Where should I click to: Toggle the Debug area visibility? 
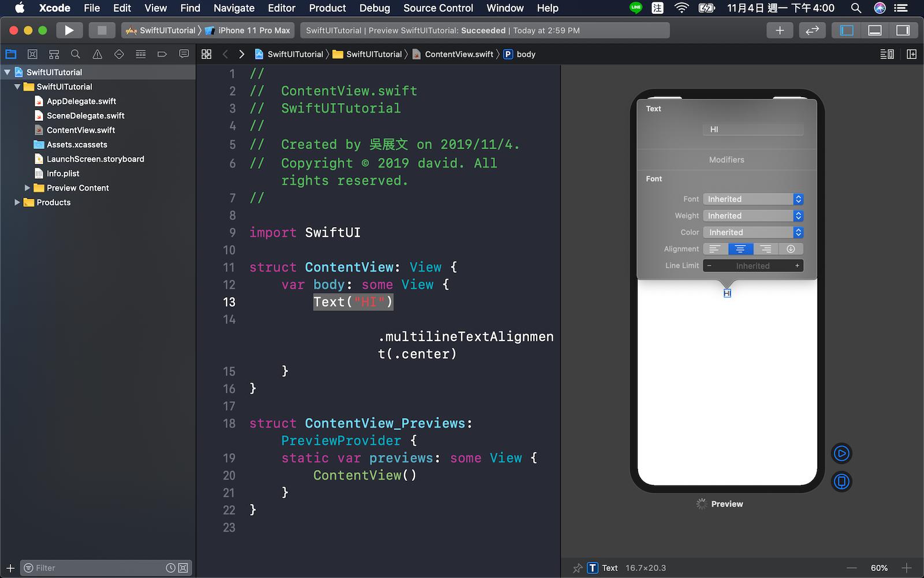coord(875,30)
